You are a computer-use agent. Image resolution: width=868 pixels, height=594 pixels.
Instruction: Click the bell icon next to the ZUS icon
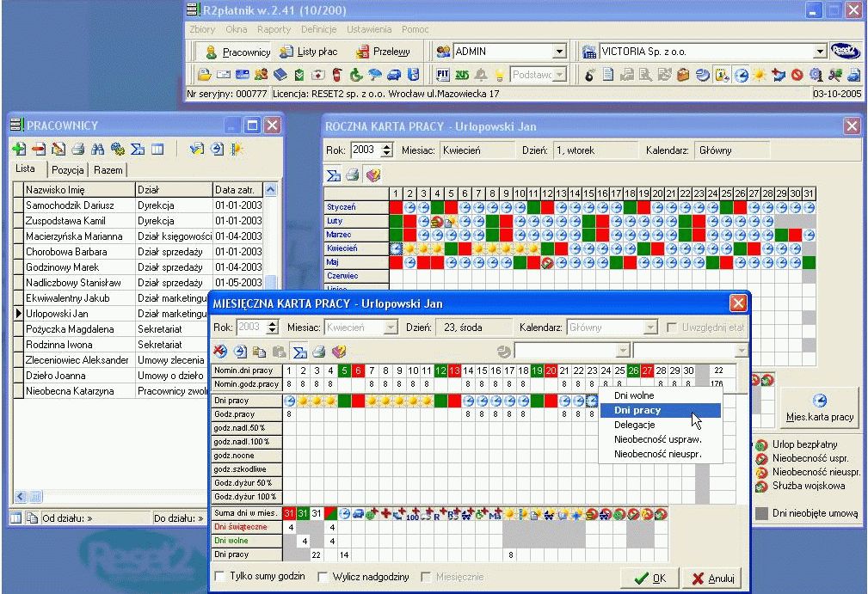[x=481, y=74]
